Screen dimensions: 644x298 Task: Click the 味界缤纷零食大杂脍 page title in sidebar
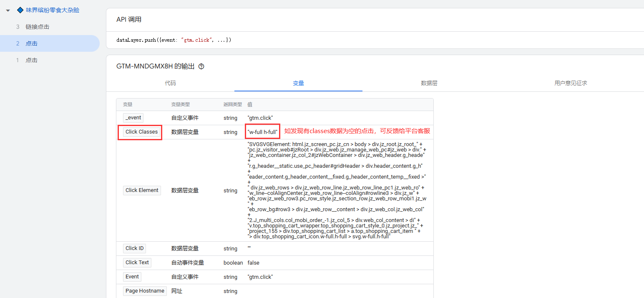pyautogui.click(x=53, y=10)
